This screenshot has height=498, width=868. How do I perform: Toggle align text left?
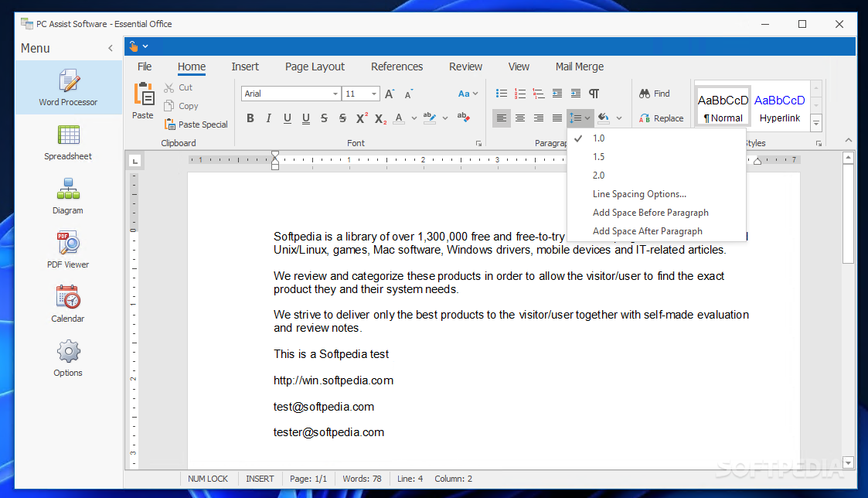click(x=502, y=118)
